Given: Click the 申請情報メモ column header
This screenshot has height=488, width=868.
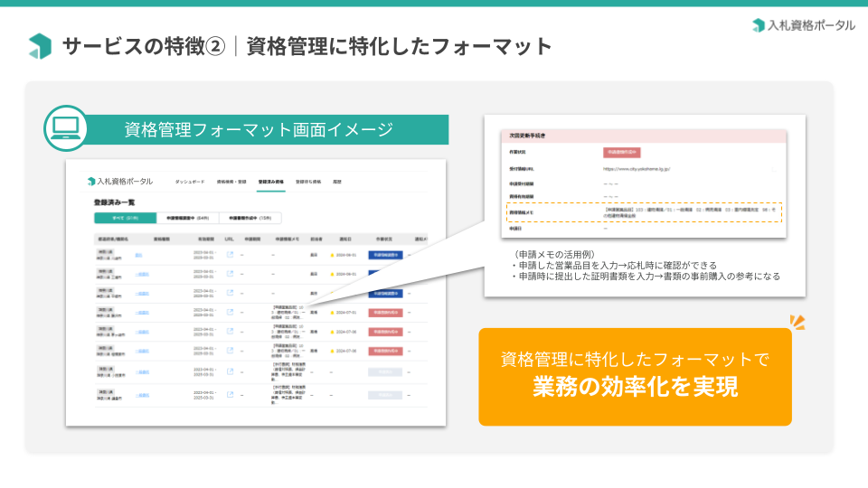Looking at the screenshot, I should click(288, 239).
